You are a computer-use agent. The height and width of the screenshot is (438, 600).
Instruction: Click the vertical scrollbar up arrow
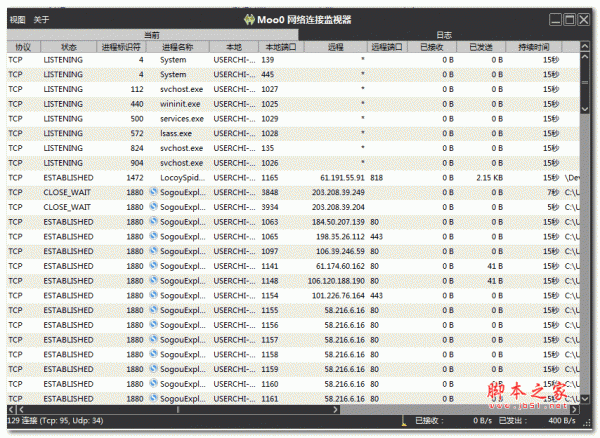[x=585, y=47]
